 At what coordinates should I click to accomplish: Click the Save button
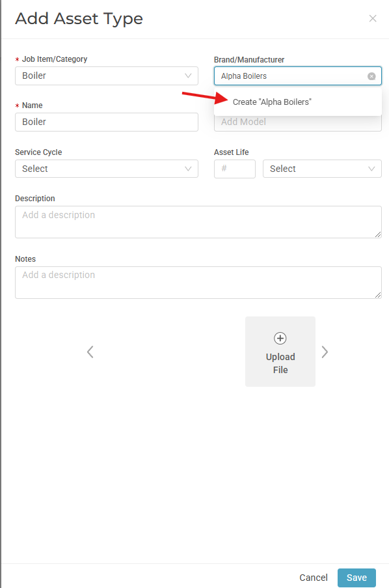(x=356, y=578)
